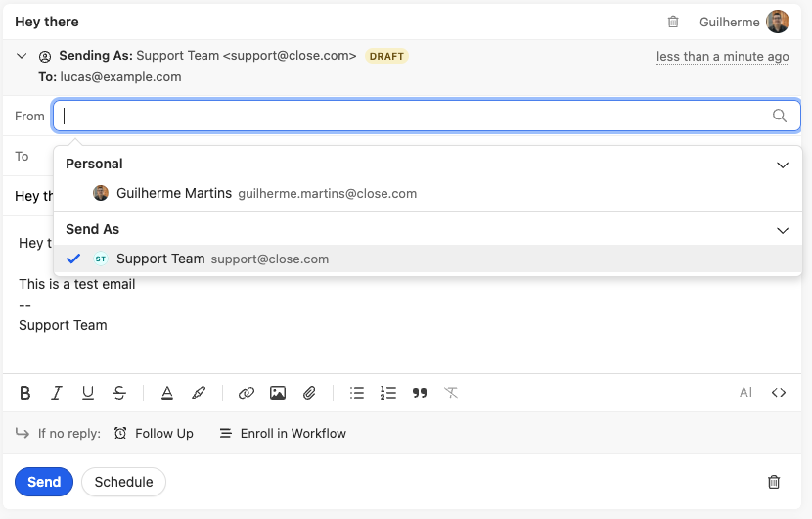Click the Guilherme name in the header

point(729,22)
